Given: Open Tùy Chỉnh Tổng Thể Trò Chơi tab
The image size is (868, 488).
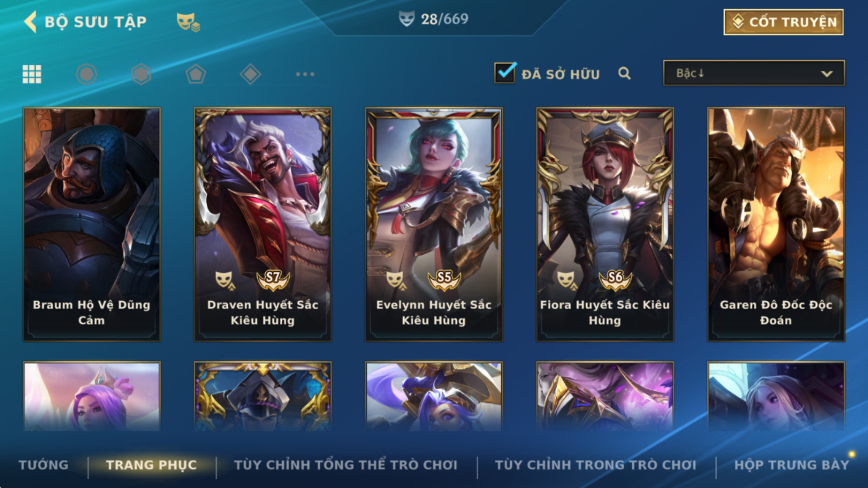Looking at the screenshot, I should (x=346, y=465).
